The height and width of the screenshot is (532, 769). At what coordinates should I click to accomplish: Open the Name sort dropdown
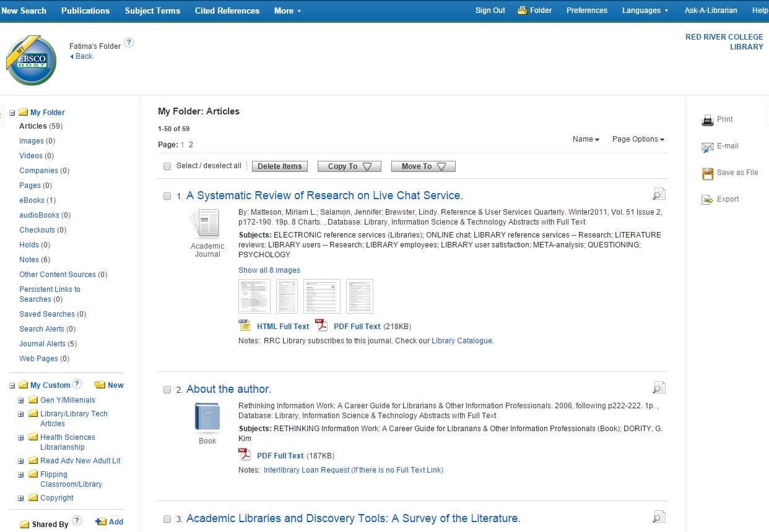[x=584, y=139]
